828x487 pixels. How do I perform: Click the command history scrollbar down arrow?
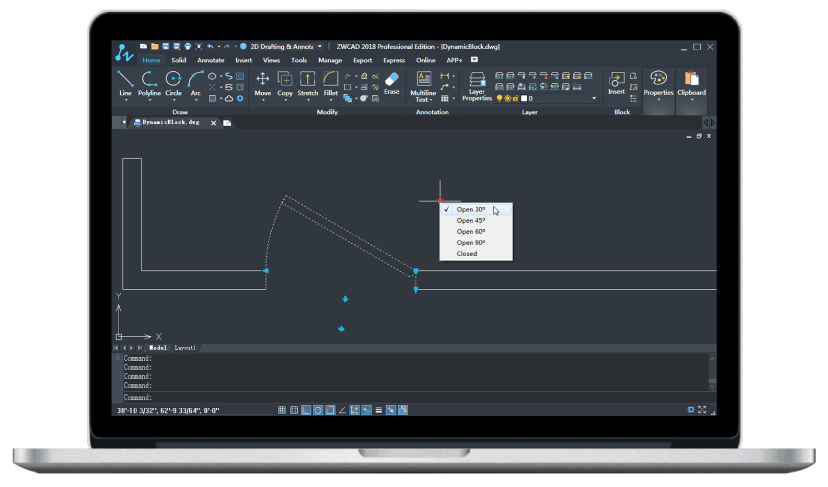tap(712, 387)
